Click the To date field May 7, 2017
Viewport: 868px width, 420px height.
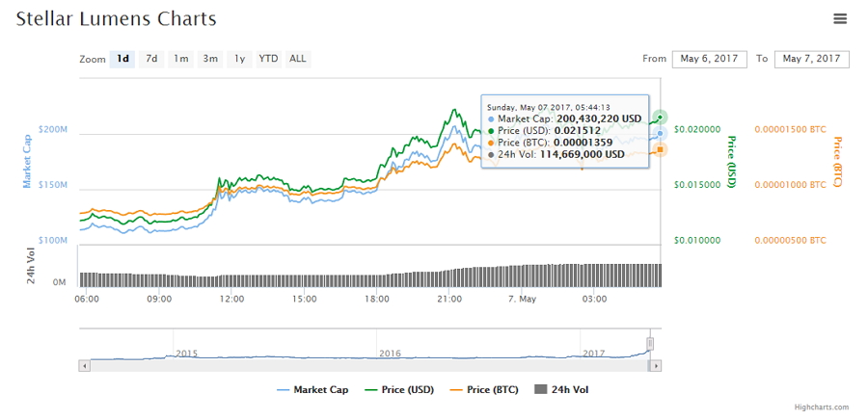pyautogui.click(x=811, y=59)
